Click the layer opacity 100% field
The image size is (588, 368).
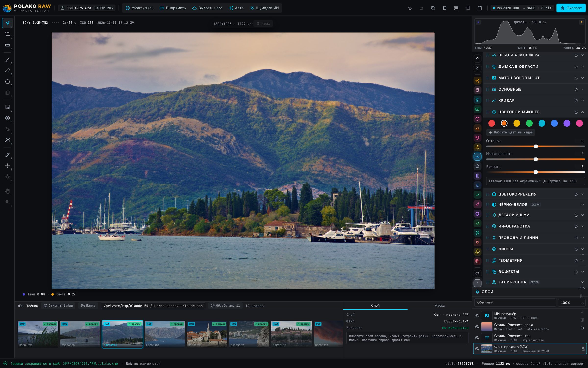click(x=571, y=302)
